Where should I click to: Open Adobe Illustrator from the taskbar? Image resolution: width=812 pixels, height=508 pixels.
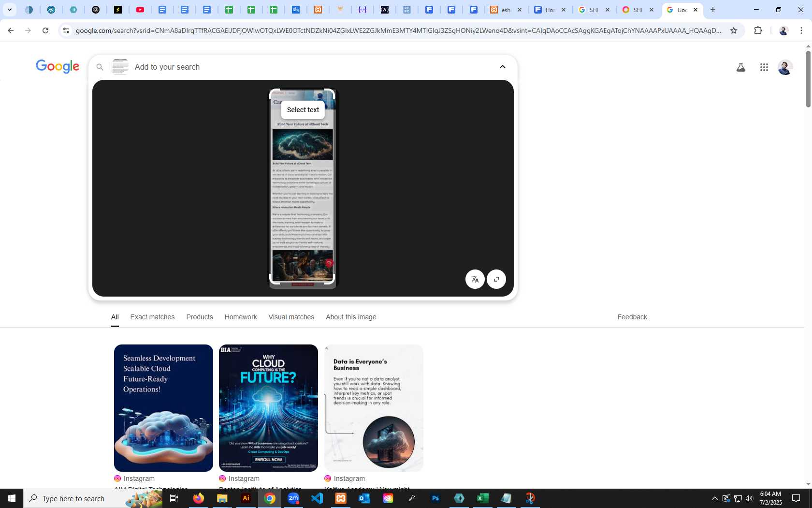point(246,498)
